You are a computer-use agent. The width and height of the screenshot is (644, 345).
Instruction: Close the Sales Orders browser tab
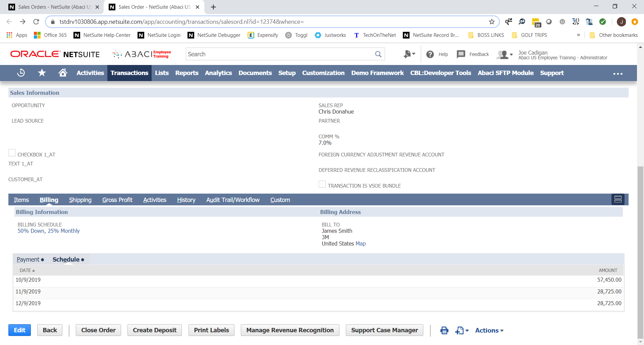point(97,7)
